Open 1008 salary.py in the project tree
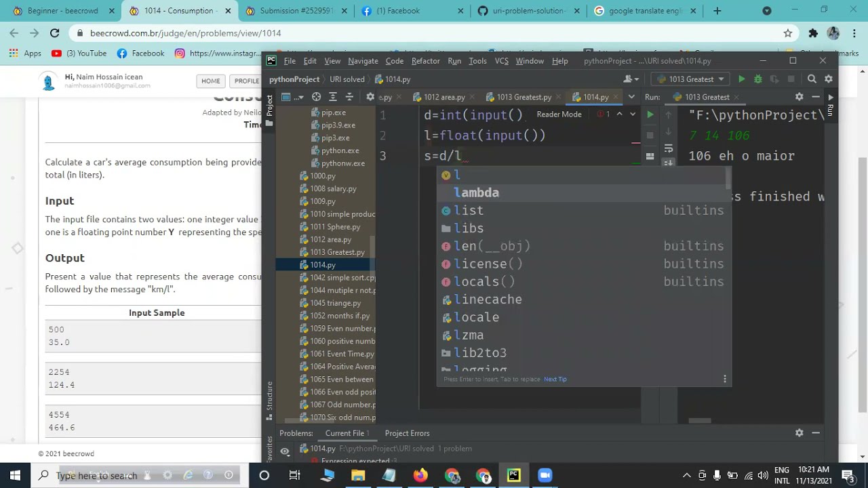Screen dimensions: 868x488 tap(332, 188)
